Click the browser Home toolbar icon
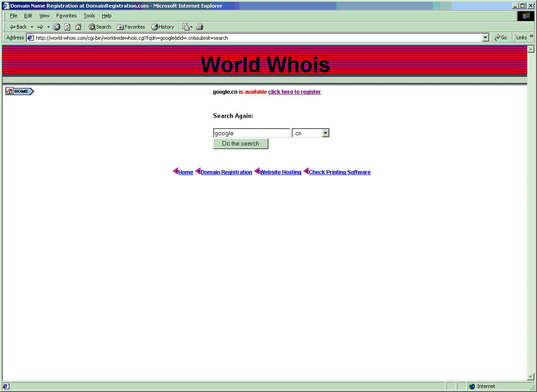The image size is (537, 392). [78, 27]
